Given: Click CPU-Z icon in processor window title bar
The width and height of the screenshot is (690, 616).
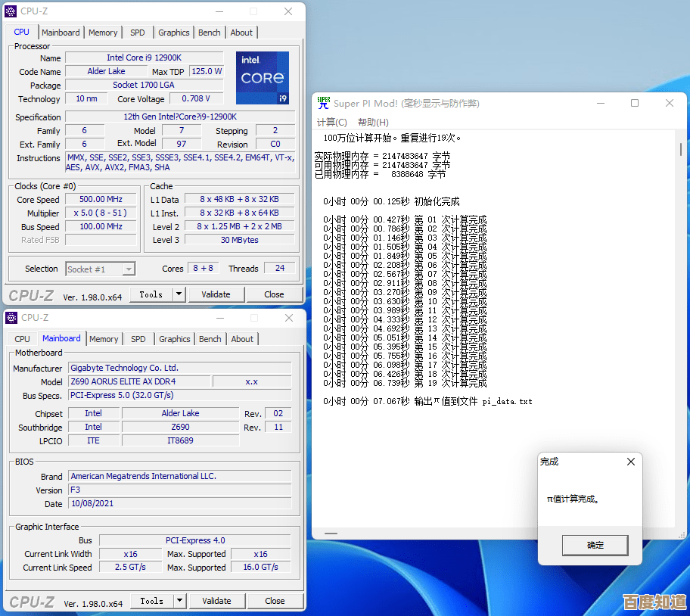Looking at the screenshot, I should 11,11.
